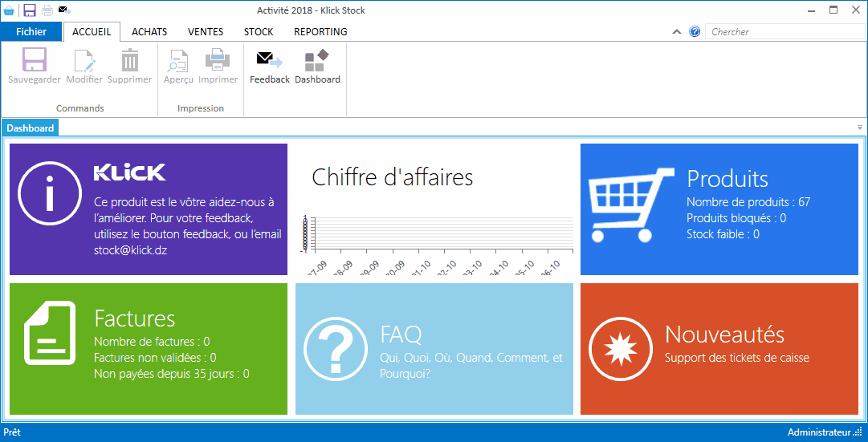Click the Imprimer printer icon in ribbon
Viewport: 868px width, 442px height.
tap(218, 61)
